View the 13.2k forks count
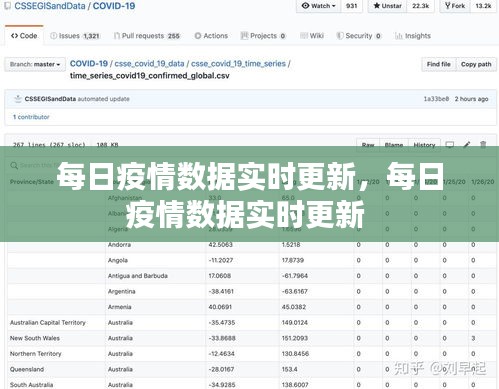The width and height of the screenshot is (499, 389). [x=483, y=6]
